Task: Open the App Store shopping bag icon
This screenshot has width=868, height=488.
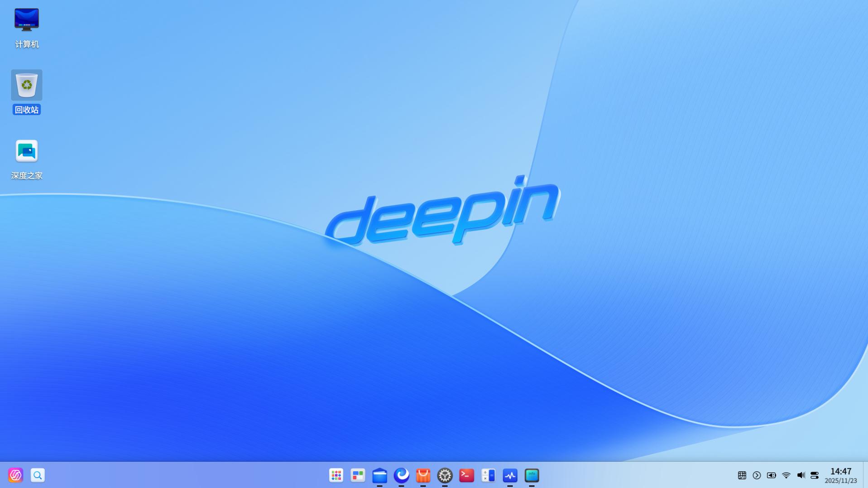Action: coord(423,475)
